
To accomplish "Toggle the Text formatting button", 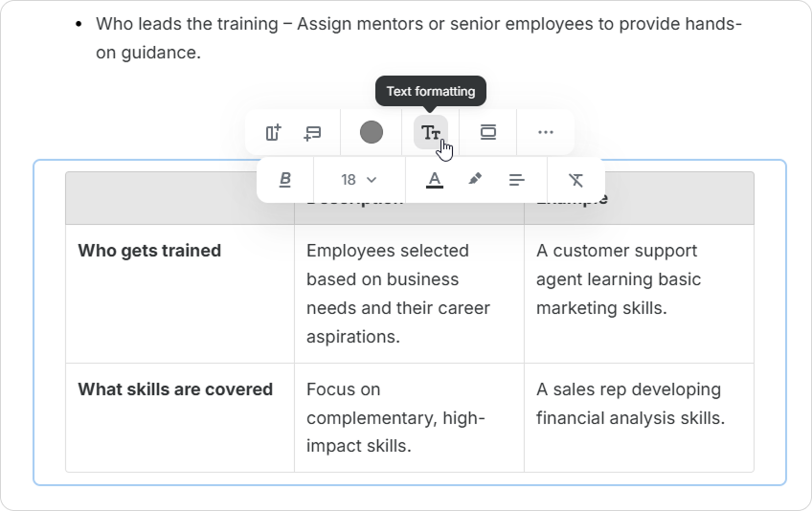I will [431, 132].
